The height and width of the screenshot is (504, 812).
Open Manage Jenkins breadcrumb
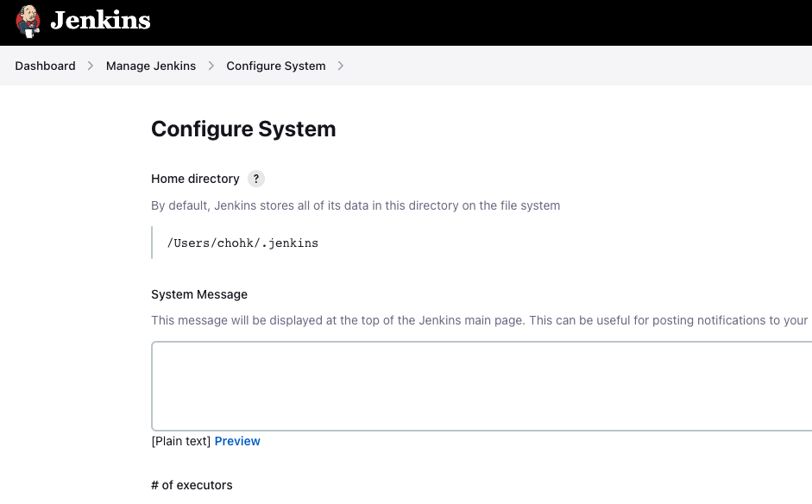pos(151,66)
